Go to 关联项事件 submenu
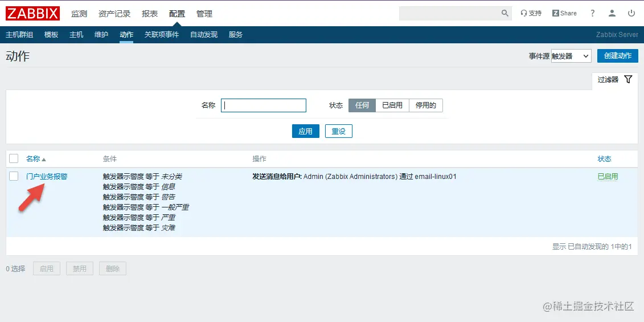Screen dimensions: 644x322 pyautogui.click(x=162, y=35)
